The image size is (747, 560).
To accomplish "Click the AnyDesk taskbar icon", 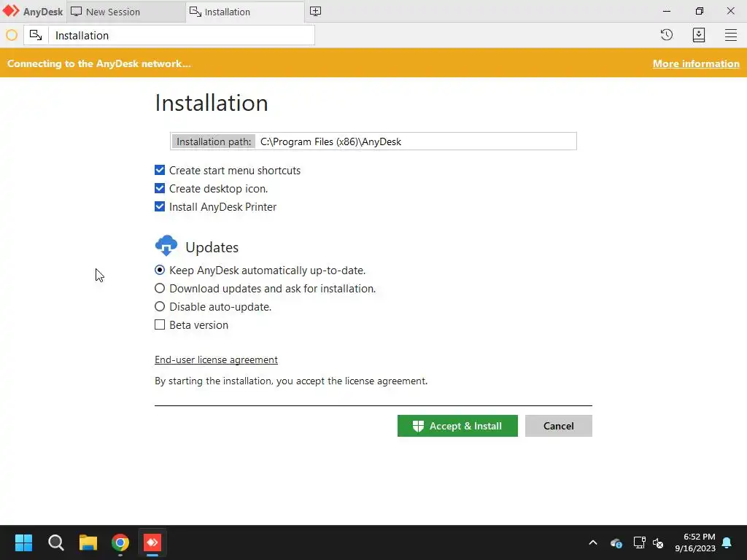I will click(x=152, y=542).
